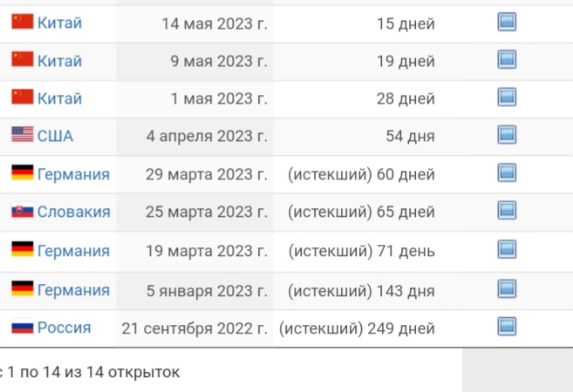This screenshot has width=573, height=392.
Task: Open the Германия link dated 29 марта
Action: [73, 173]
